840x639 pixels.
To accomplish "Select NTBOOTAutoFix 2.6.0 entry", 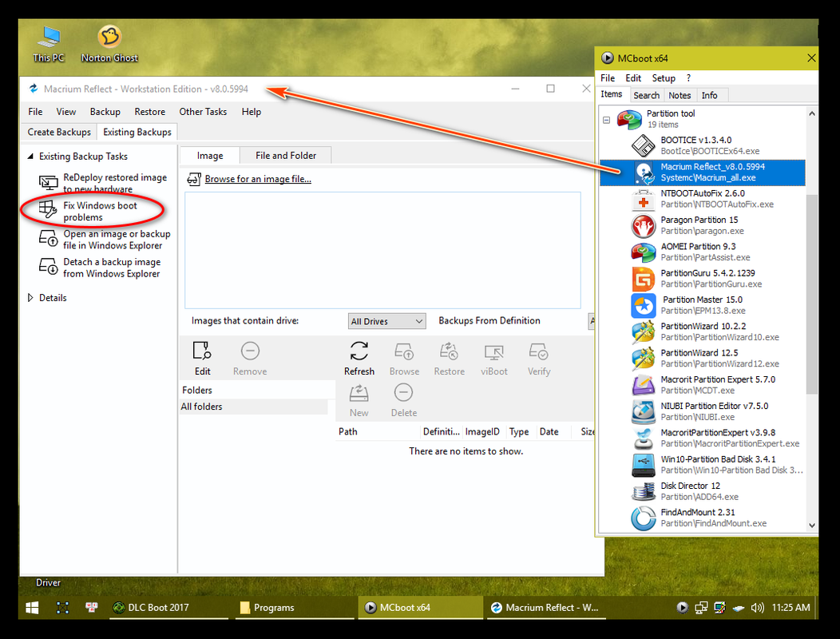I will point(703,198).
